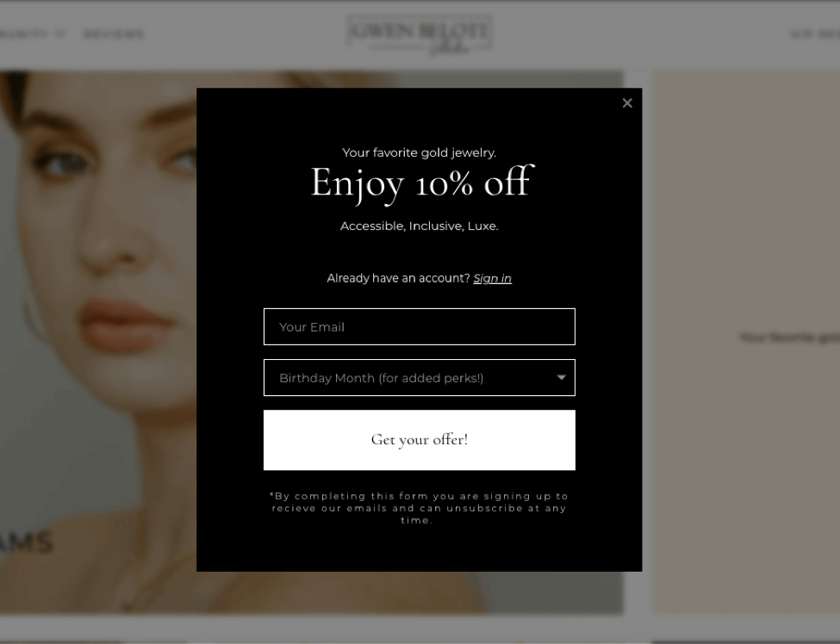Select the Accessible, Inclusive, Luxe subtitle
Viewport: 840px width, 644px height.
point(420,226)
